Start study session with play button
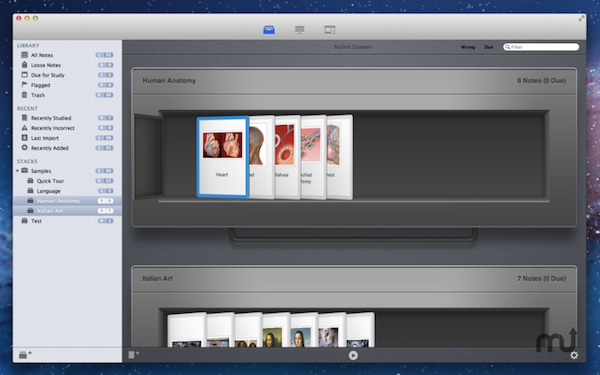The image size is (600, 375). coord(353,355)
